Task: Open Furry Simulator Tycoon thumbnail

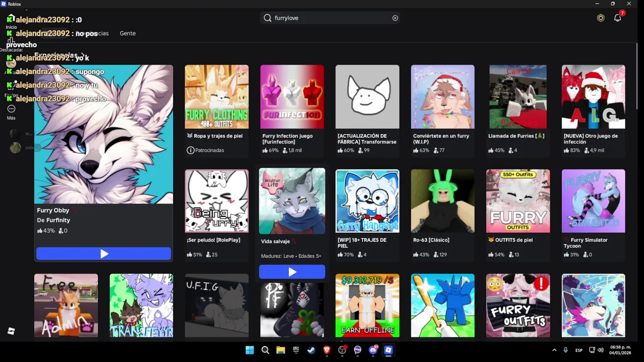Action: click(594, 201)
